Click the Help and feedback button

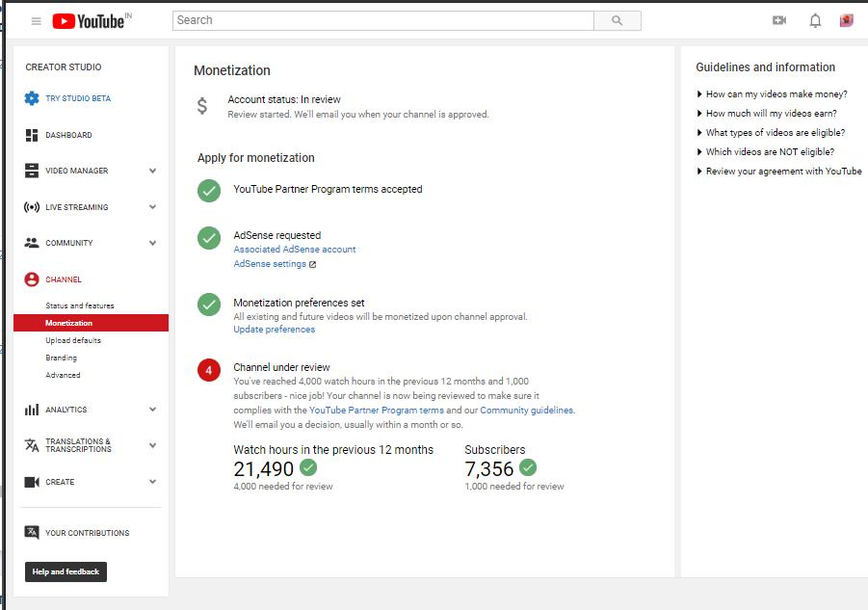coord(66,571)
